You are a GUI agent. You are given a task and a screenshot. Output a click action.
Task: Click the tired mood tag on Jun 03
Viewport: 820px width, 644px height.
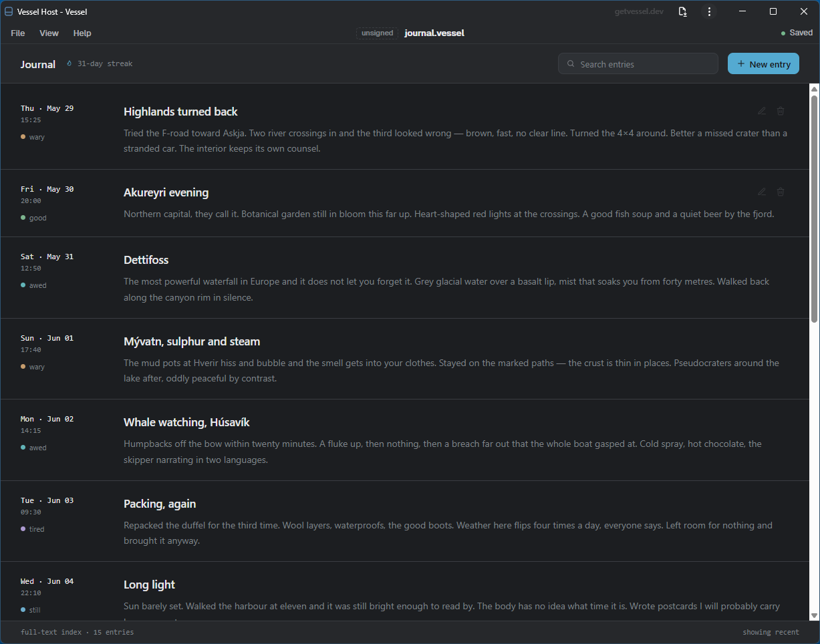click(33, 529)
